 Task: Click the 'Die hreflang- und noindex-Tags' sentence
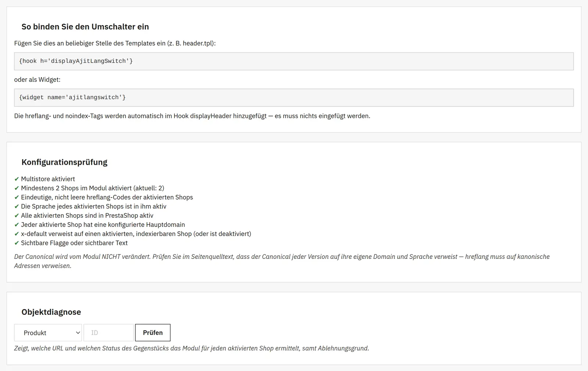[x=192, y=116]
